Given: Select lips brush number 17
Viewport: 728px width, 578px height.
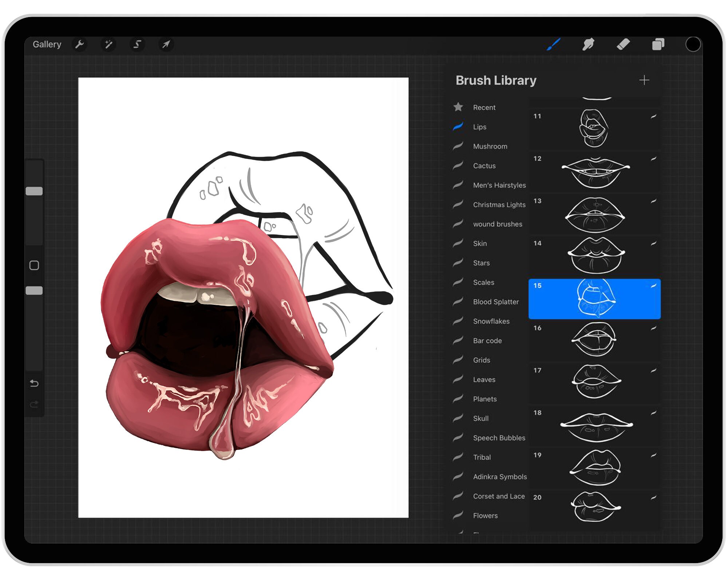Looking at the screenshot, I should [x=594, y=384].
